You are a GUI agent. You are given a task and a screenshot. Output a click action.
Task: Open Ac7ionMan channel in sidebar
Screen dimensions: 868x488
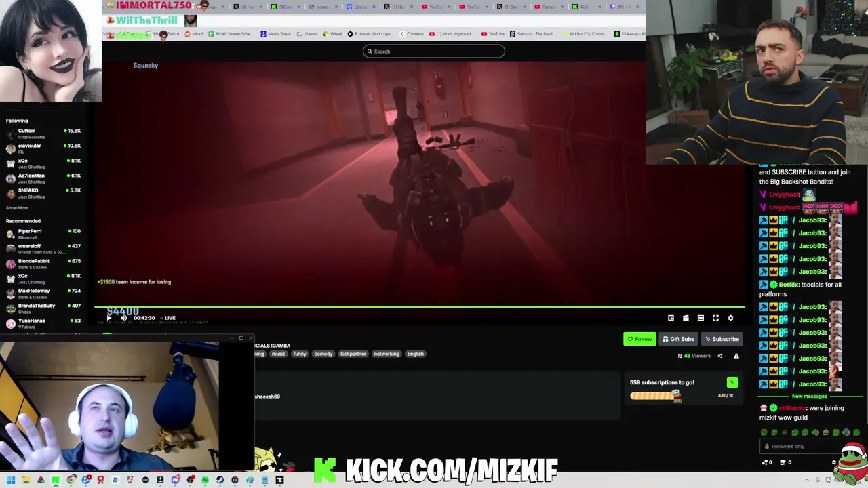[43, 178]
